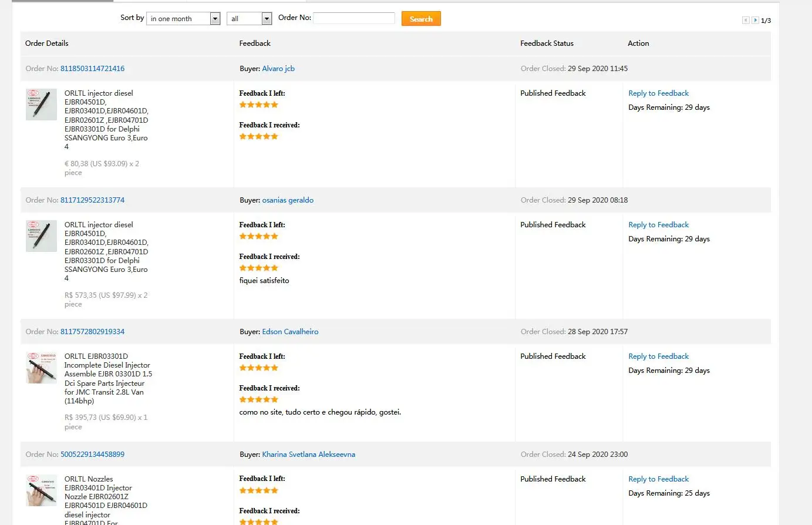View buyer osanias geraldo's profile
The width and height of the screenshot is (812, 525).
(288, 200)
